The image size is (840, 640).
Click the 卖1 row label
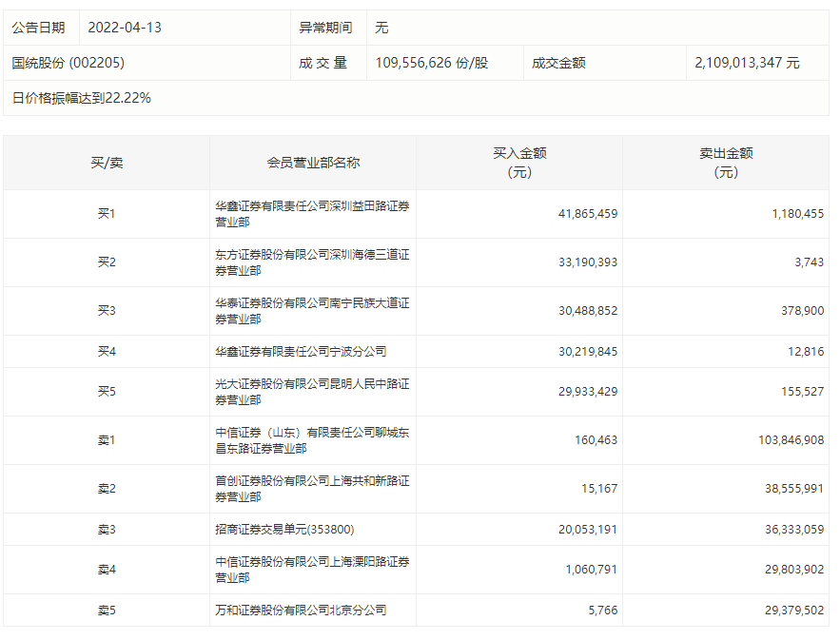pos(106,439)
